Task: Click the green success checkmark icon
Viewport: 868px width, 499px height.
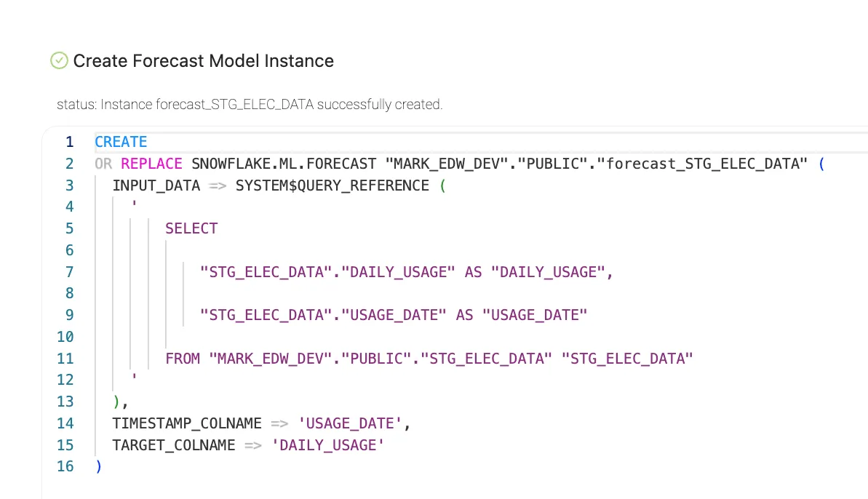Action: [x=59, y=60]
